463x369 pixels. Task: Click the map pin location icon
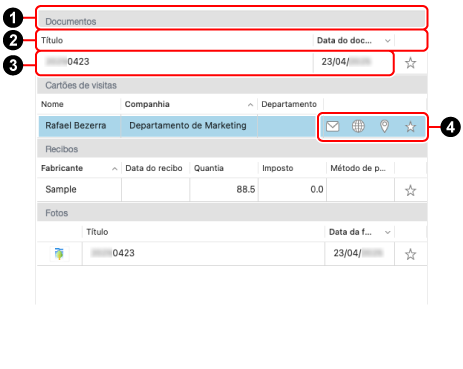(384, 126)
